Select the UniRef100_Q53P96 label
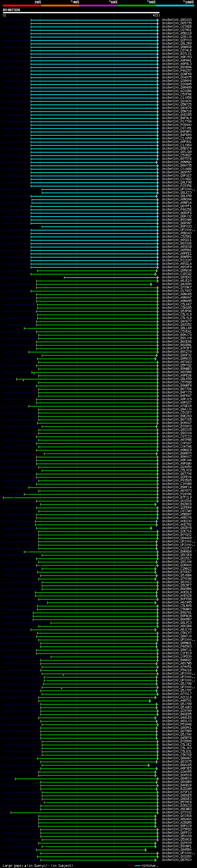 click(177, 311)
